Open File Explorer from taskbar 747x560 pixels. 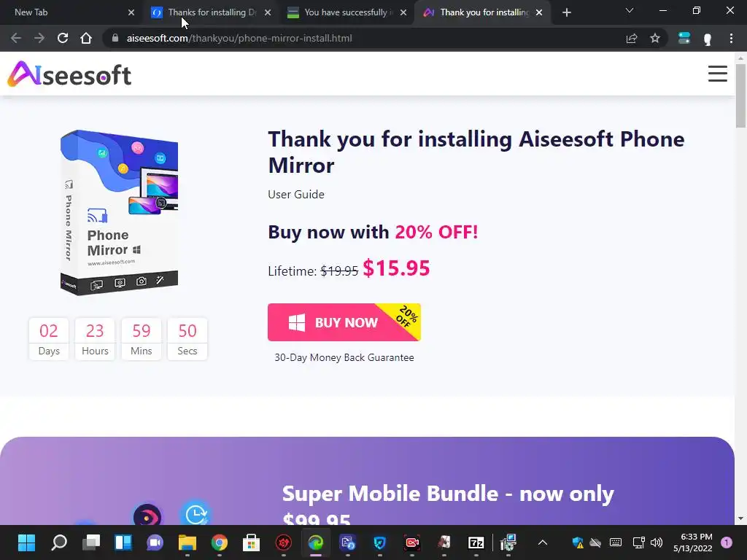[187, 542]
